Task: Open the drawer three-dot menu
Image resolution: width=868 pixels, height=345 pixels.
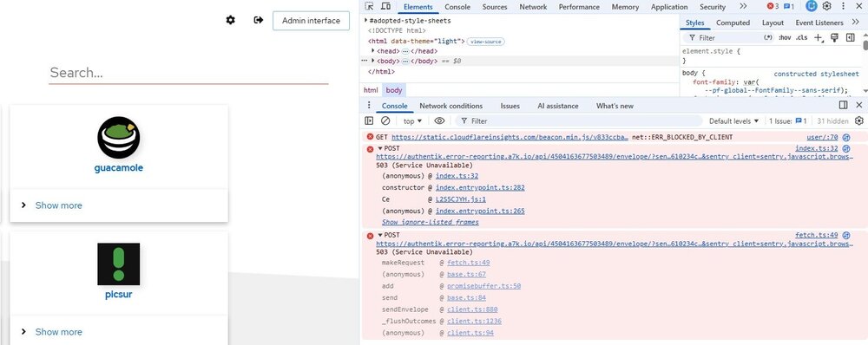Action: click(369, 105)
